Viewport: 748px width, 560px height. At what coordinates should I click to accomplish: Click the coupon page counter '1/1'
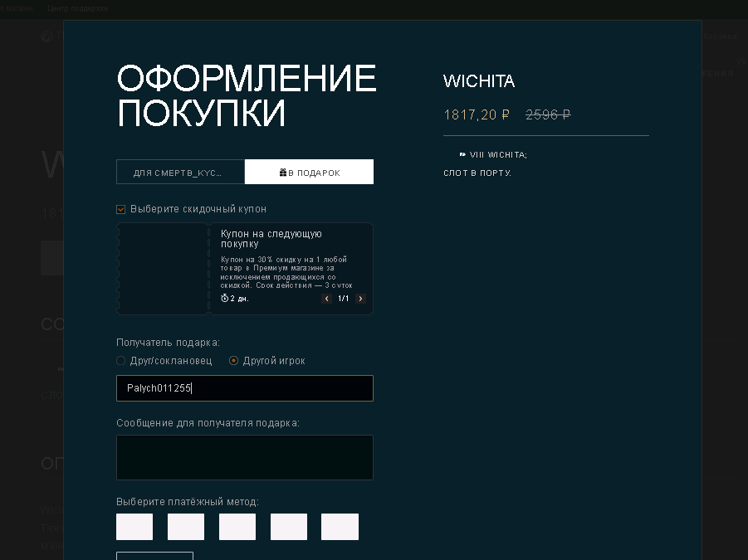pyautogui.click(x=344, y=299)
